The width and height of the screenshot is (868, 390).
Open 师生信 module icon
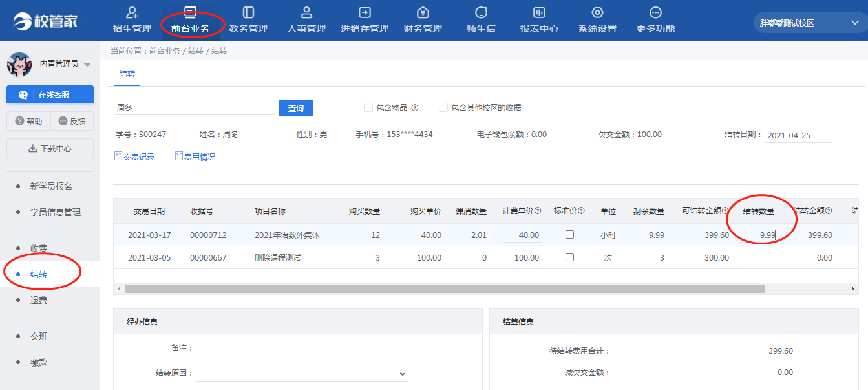tap(481, 12)
